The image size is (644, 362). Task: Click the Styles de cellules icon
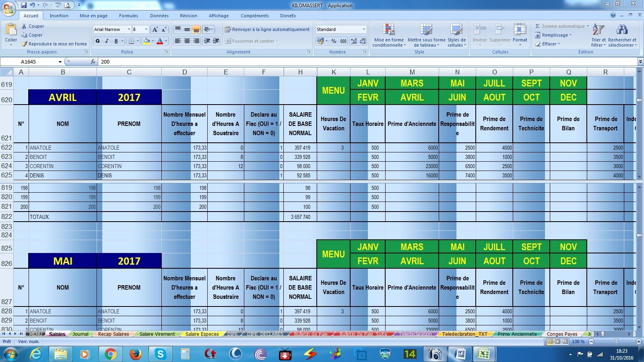pos(456,30)
